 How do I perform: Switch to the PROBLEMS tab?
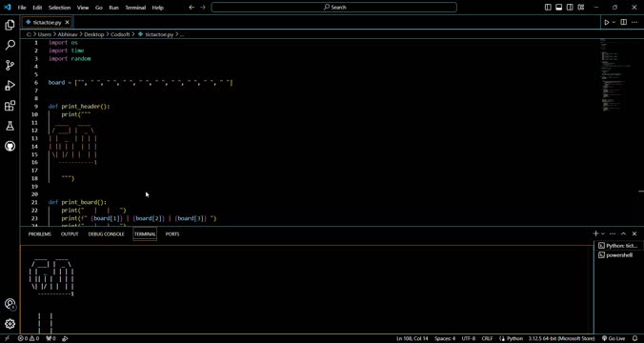(40, 234)
